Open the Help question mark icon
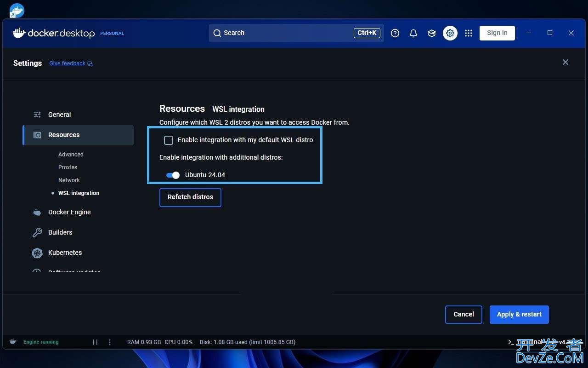The width and height of the screenshot is (588, 368). [x=395, y=33]
